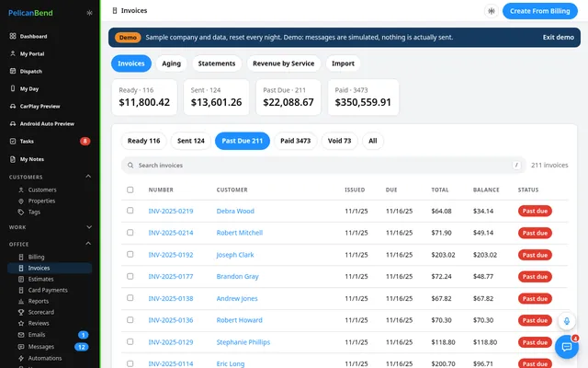This screenshot has height=368, width=588.
Task: Tick the select-all checkbox in table header
Action: 130,190
